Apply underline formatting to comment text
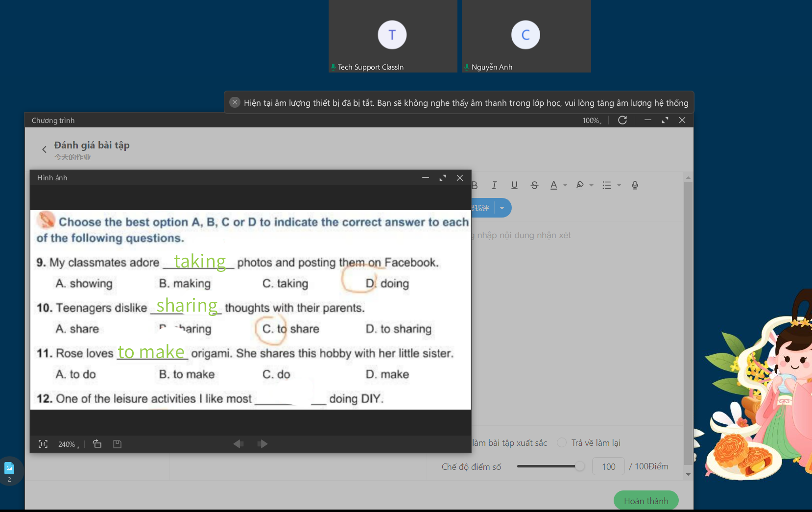Screen dimensions: 812x512 (x=514, y=185)
